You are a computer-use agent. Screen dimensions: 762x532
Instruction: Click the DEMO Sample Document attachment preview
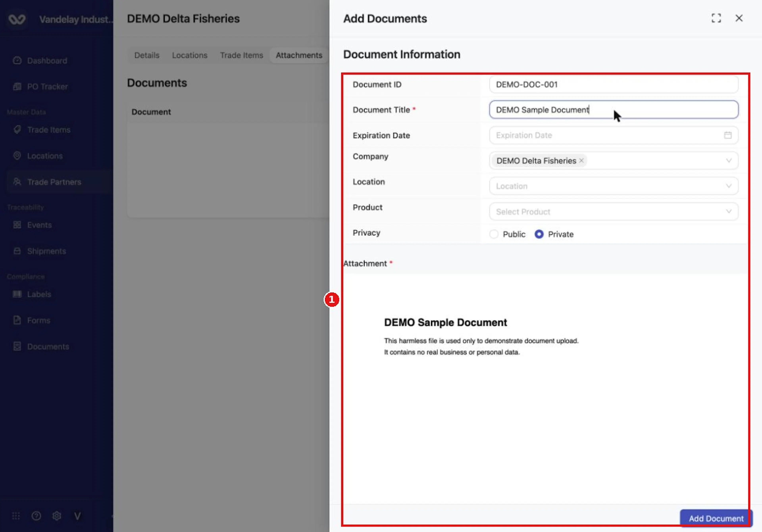tap(546, 389)
